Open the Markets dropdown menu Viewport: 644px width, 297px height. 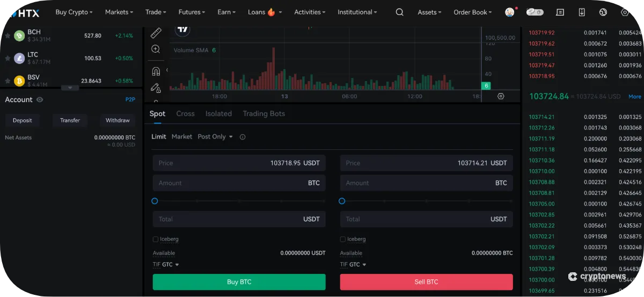tap(119, 12)
